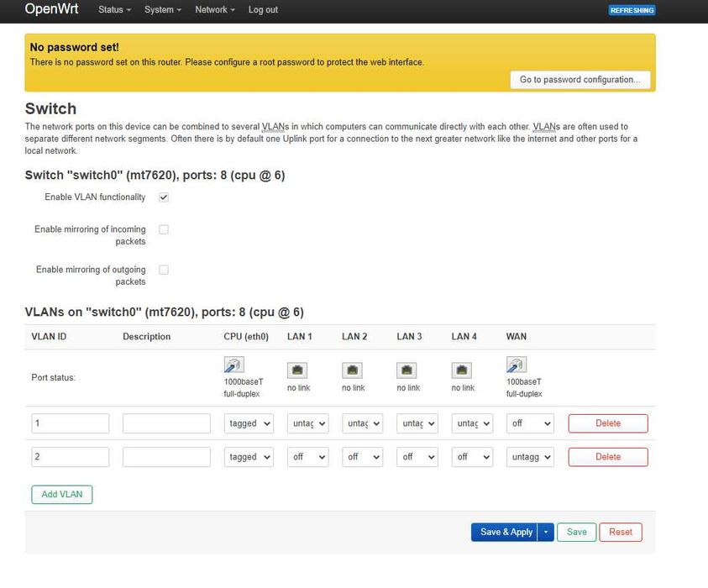Click the CPU (eth0) column header

click(x=246, y=337)
